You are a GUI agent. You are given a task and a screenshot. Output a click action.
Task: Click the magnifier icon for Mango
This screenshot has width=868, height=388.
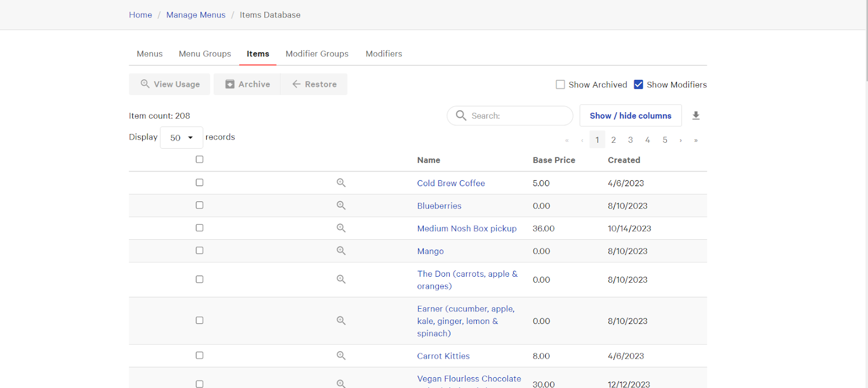(x=341, y=251)
